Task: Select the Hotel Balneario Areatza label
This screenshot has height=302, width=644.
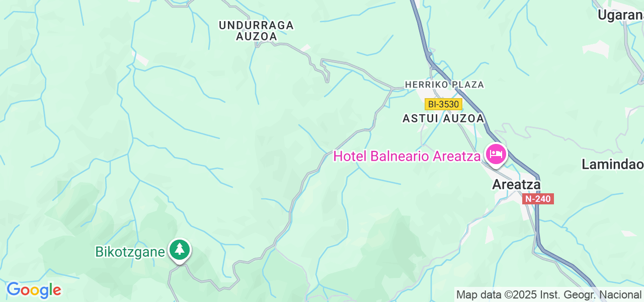Action: tap(407, 156)
